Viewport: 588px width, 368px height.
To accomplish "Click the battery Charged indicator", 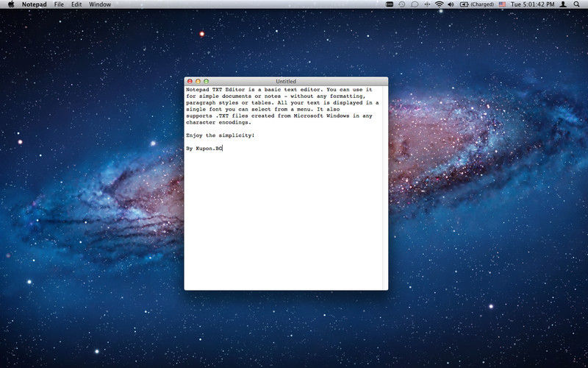I will click(477, 4).
